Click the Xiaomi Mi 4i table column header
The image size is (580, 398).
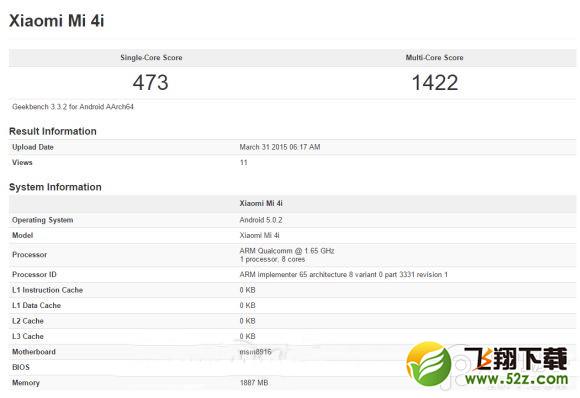(261, 203)
